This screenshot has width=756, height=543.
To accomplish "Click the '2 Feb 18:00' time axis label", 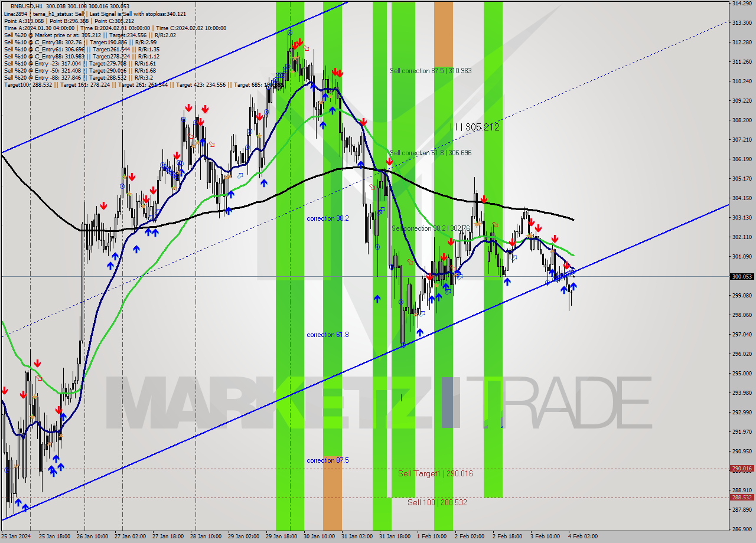I will coord(509,537).
